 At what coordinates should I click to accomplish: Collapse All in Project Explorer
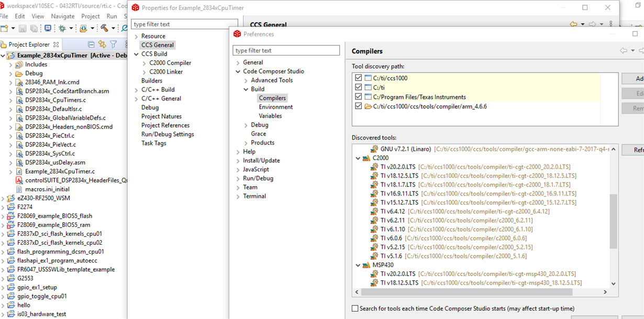coord(91,44)
